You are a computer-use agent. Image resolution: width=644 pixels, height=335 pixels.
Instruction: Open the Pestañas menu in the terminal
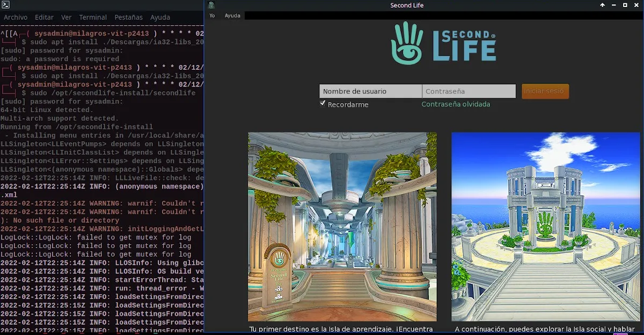tap(129, 17)
